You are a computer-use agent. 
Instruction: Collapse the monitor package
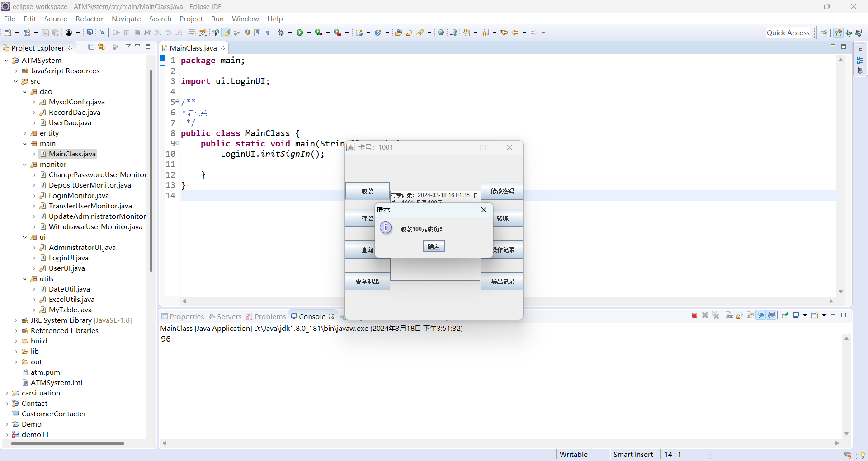(x=25, y=164)
